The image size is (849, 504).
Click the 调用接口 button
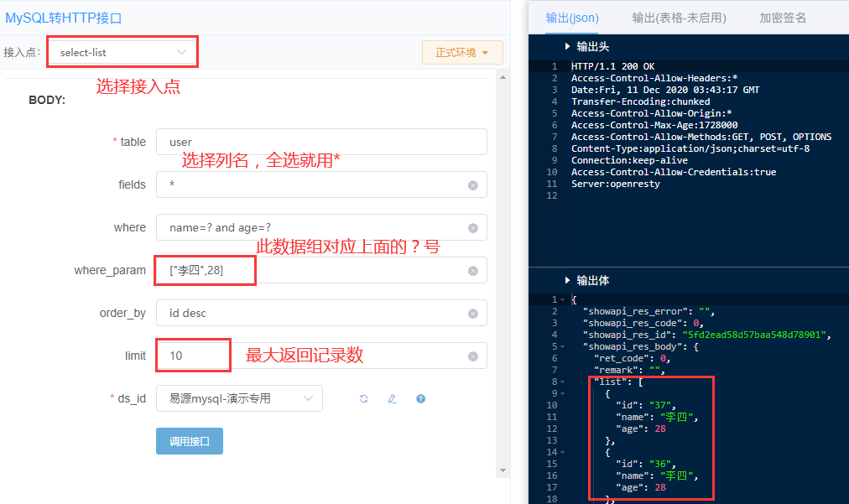pos(190,441)
